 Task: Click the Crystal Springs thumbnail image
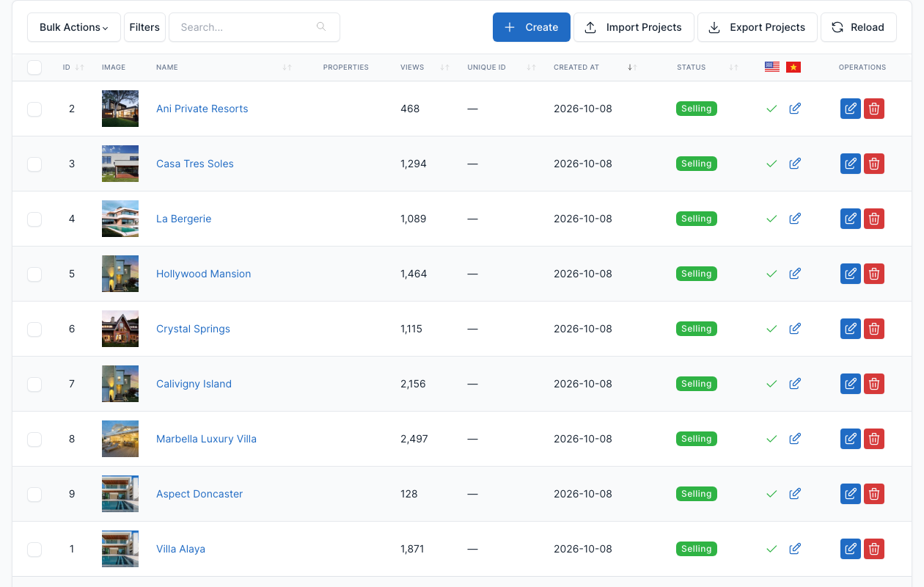[x=120, y=329]
